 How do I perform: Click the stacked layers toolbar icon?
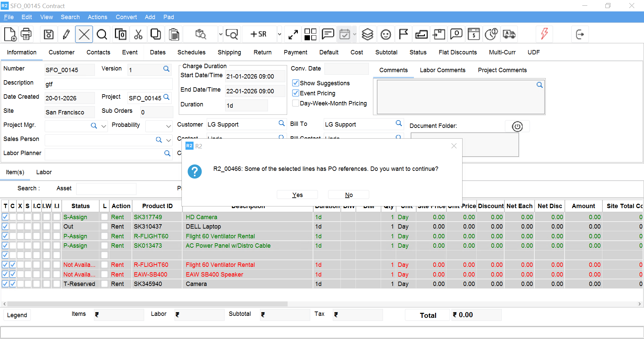368,34
